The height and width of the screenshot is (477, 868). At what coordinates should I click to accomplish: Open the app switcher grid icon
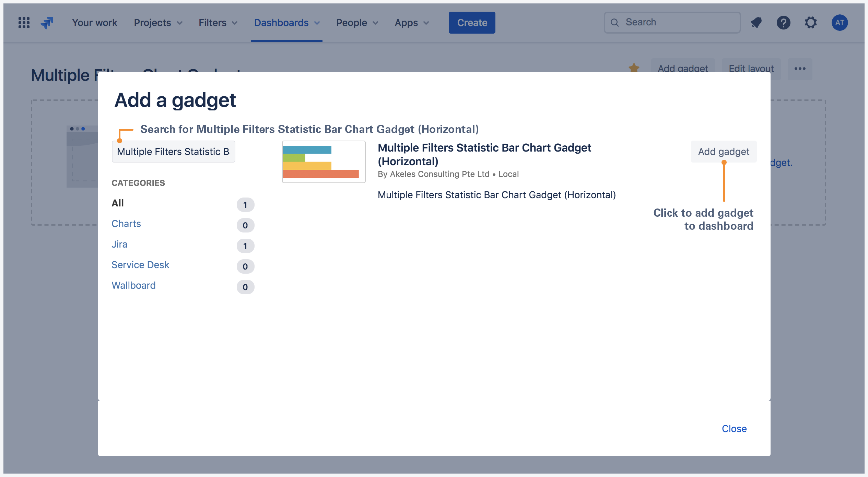(x=23, y=22)
